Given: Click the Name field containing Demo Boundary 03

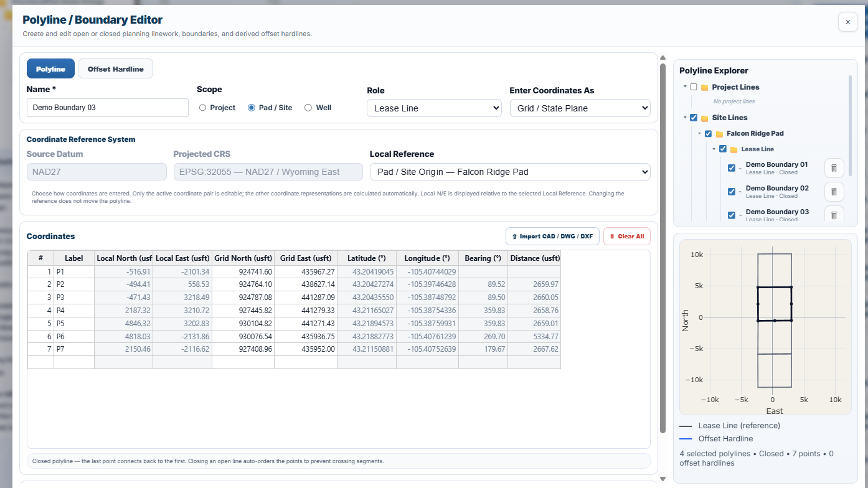Looking at the screenshot, I should pos(108,108).
